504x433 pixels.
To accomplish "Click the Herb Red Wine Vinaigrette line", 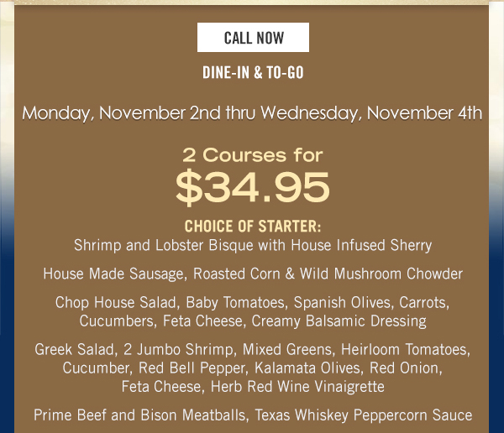I will coord(253,386).
